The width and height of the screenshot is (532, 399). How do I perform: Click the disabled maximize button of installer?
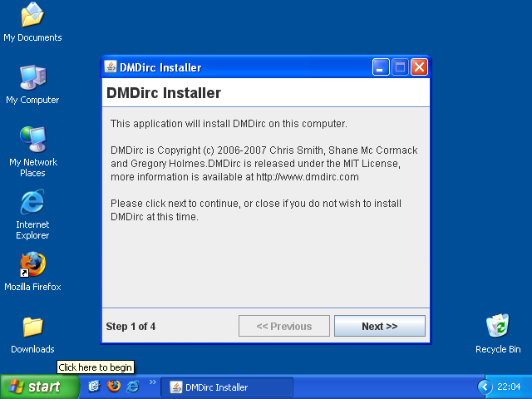coord(400,66)
